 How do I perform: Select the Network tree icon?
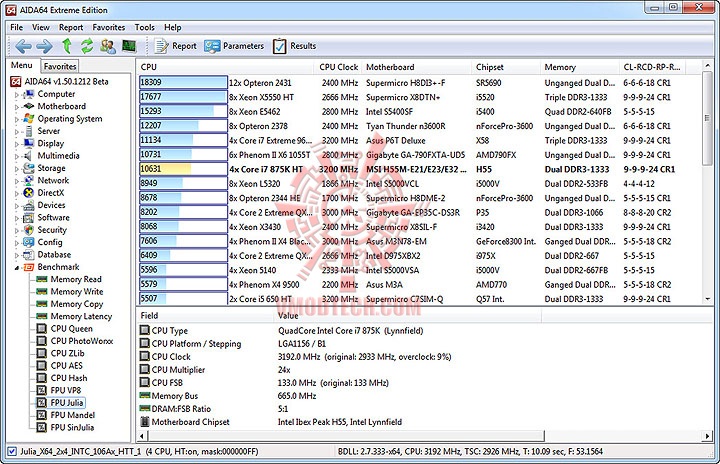pos(29,181)
